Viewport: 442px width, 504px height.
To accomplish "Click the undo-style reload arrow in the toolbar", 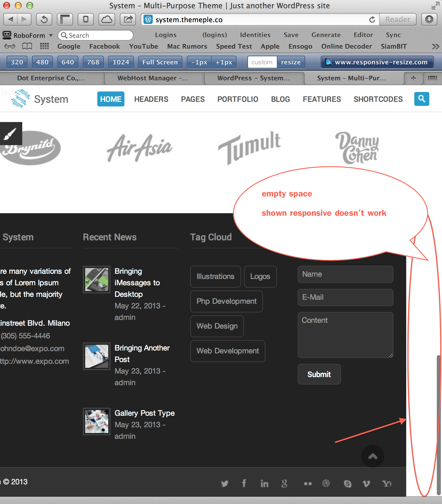I will (x=44, y=19).
